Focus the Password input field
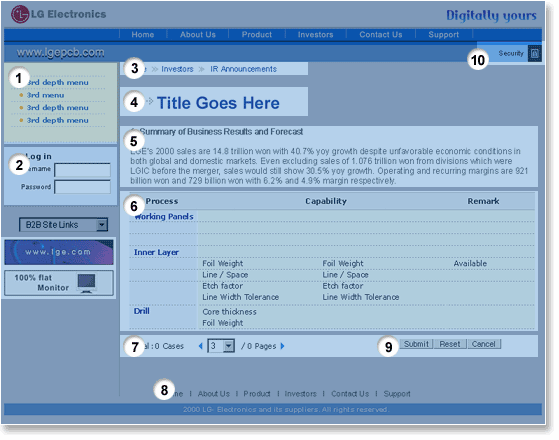This screenshot has height=440, width=559. point(82,187)
